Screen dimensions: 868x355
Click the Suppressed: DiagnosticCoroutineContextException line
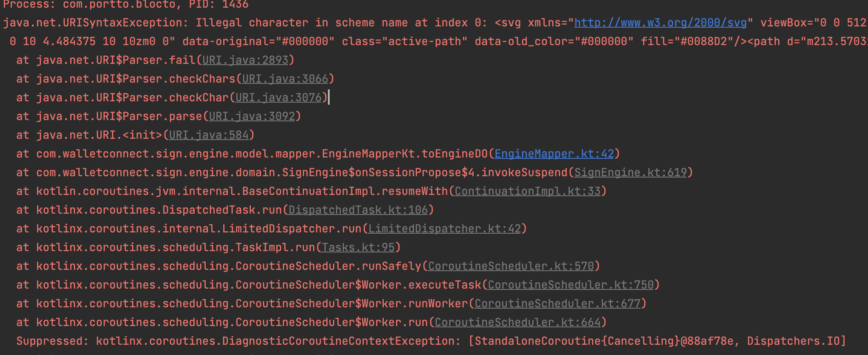[x=431, y=341]
